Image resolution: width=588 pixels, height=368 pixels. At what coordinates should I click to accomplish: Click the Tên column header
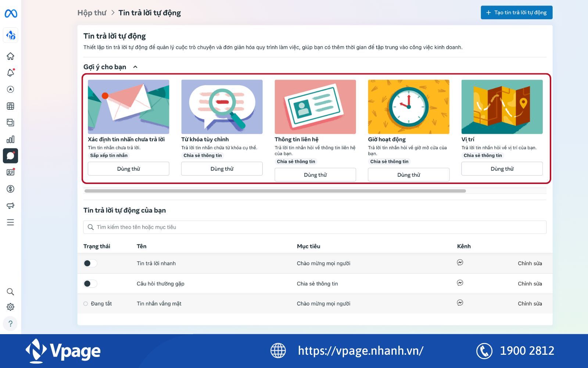coord(141,246)
